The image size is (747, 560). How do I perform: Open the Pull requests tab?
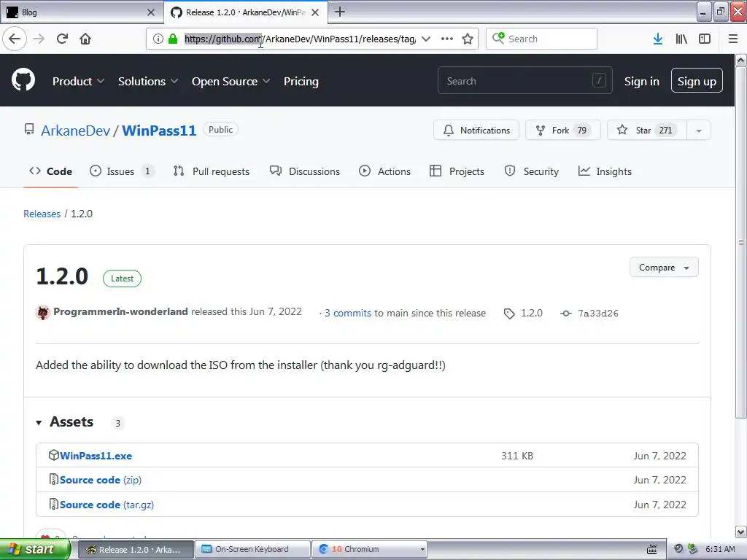coord(211,171)
